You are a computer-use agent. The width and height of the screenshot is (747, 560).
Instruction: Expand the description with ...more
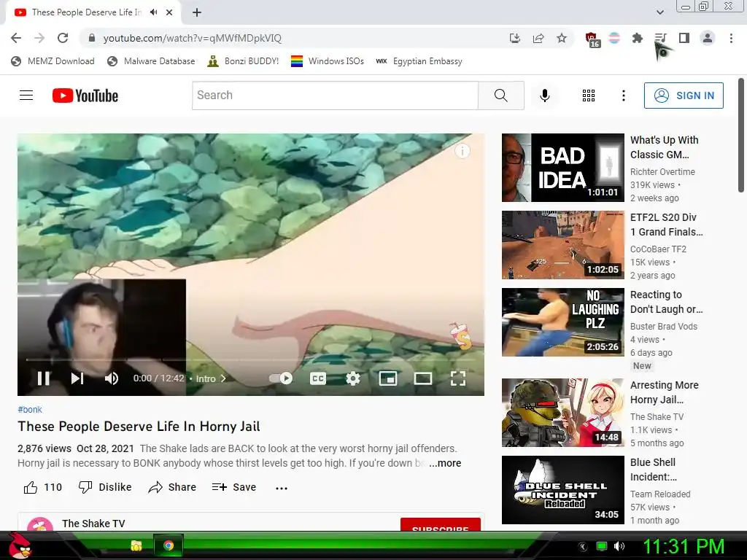[x=445, y=463]
